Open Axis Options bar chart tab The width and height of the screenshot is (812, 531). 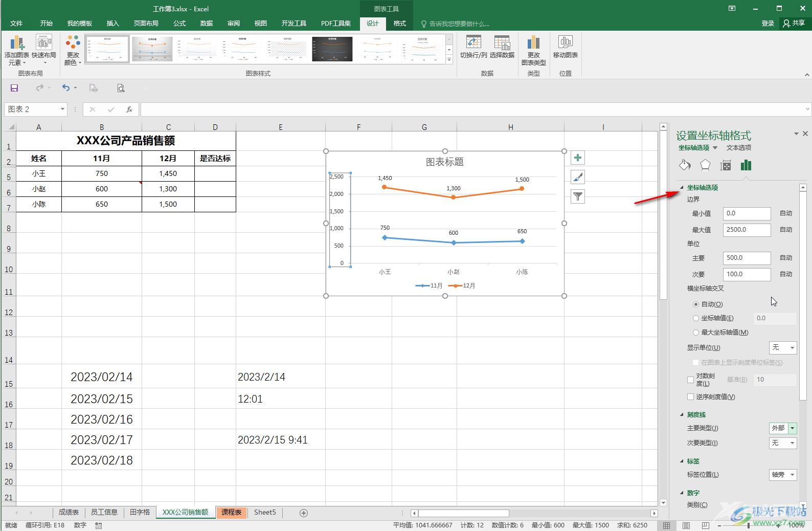click(x=746, y=165)
